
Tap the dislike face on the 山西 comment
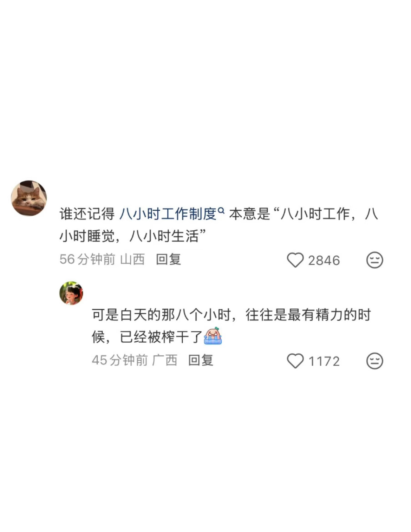pos(374,260)
